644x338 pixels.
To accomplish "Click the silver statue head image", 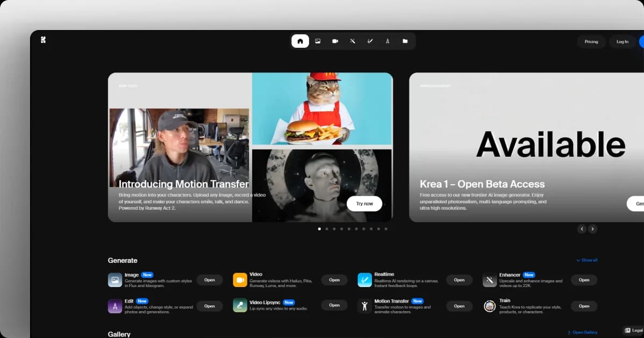I will (322, 185).
